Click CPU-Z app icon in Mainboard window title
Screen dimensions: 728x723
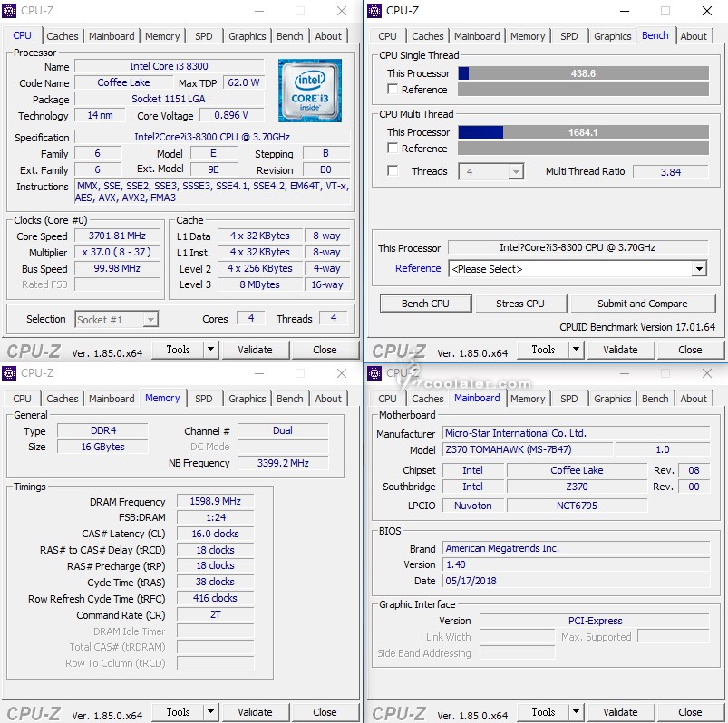click(374, 372)
